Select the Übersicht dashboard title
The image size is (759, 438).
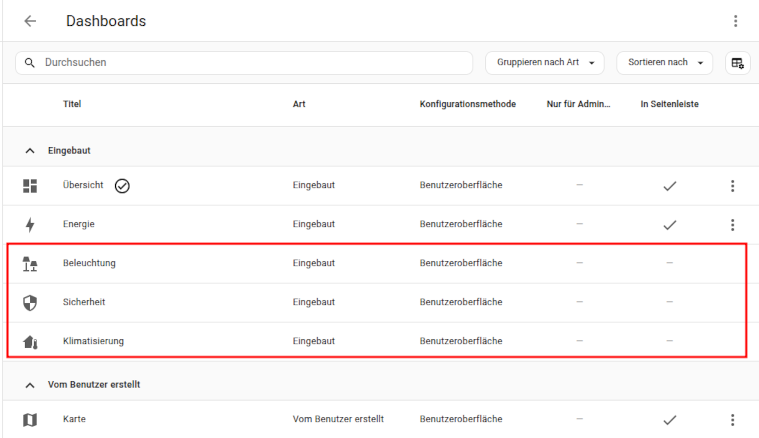tap(83, 185)
